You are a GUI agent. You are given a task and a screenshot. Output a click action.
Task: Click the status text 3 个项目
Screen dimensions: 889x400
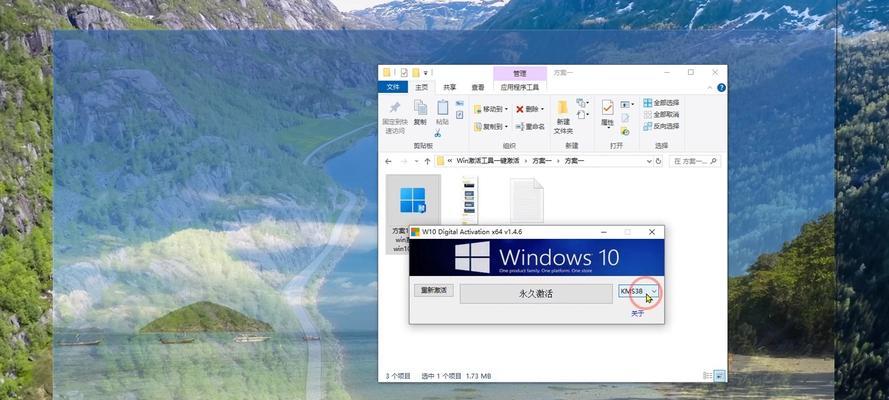[x=397, y=376]
